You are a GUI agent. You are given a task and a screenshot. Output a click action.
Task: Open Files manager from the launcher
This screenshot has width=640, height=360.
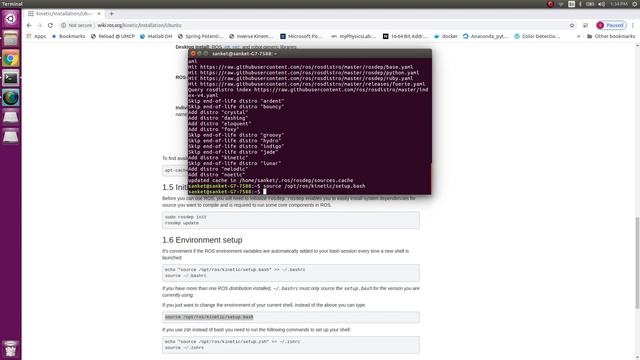point(11,38)
